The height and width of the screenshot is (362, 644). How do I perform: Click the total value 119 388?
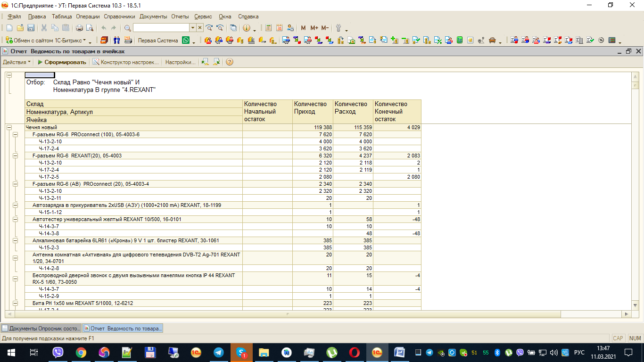pos(323,127)
